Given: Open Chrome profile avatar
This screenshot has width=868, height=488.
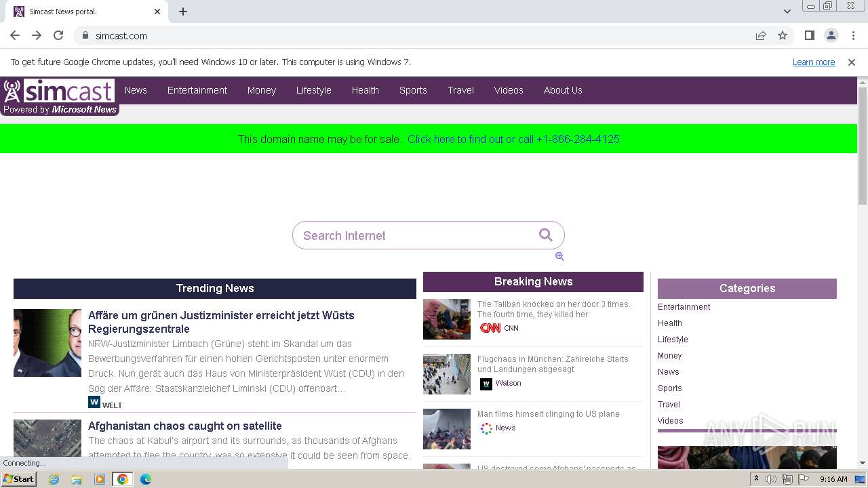Looking at the screenshot, I should point(831,35).
